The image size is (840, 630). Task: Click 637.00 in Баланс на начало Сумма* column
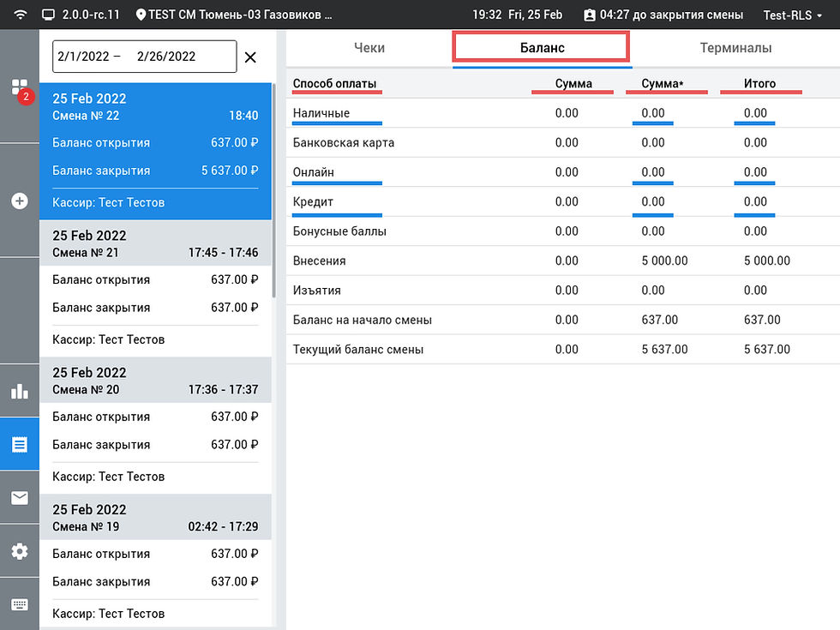[x=659, y=320]
